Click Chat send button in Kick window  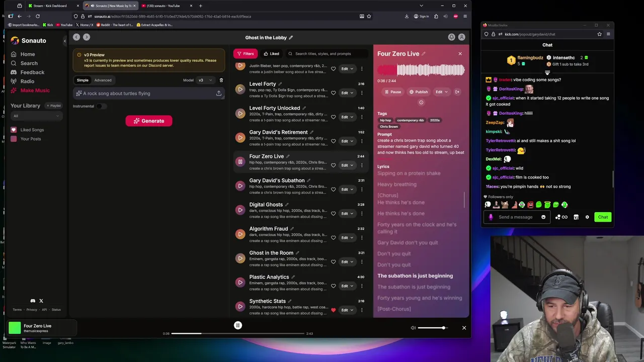point(603,217)
